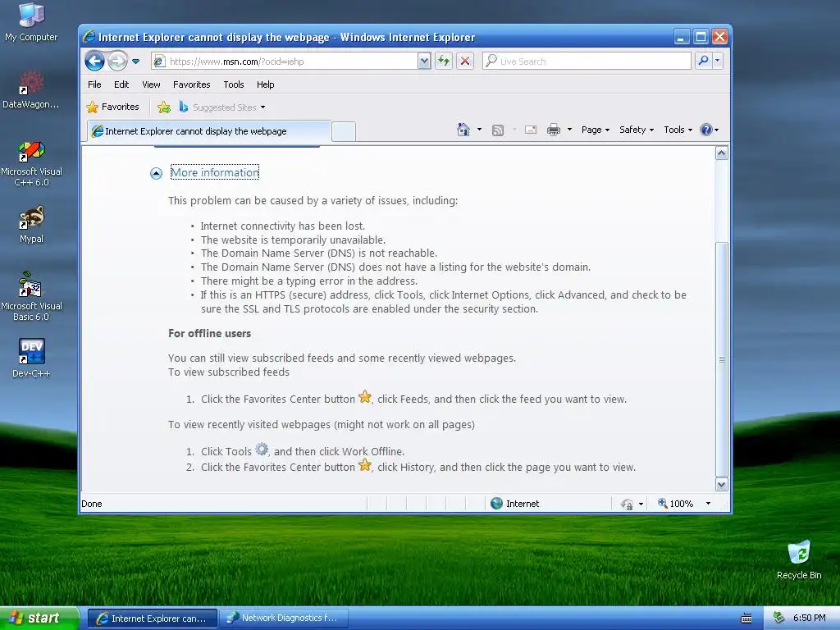Switch to Internet Explorer taskbar button

pyautogui.click(x=152, y=619)
